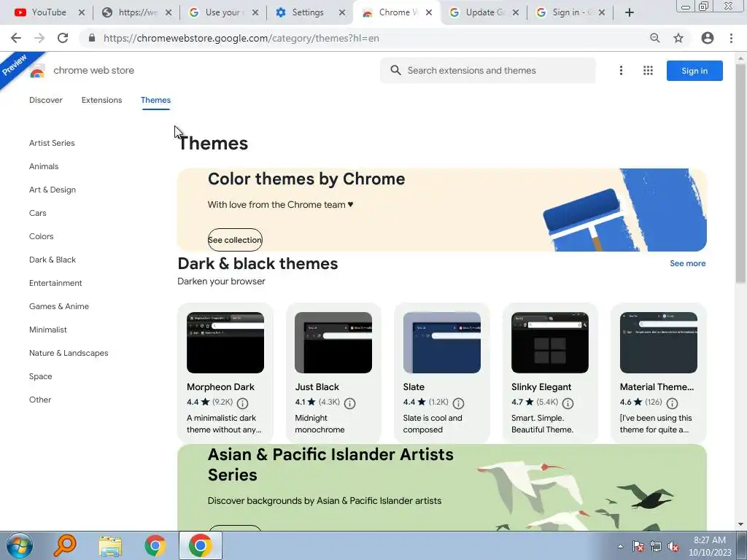Open the Slate theme thumbnail
747x560 pixels.
pos(441,343)
